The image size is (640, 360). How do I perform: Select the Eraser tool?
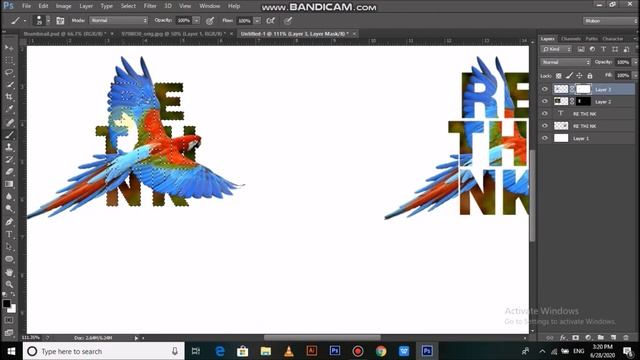[x=9, y=172]
